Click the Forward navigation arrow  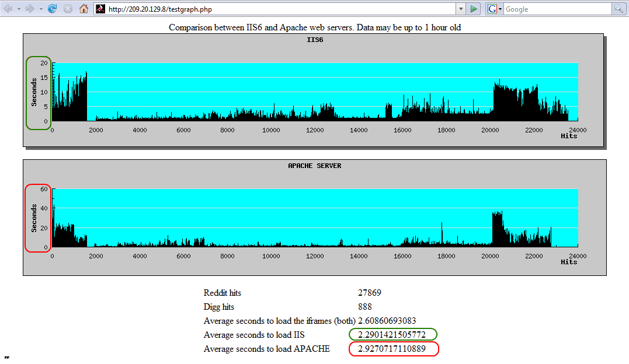30,9
